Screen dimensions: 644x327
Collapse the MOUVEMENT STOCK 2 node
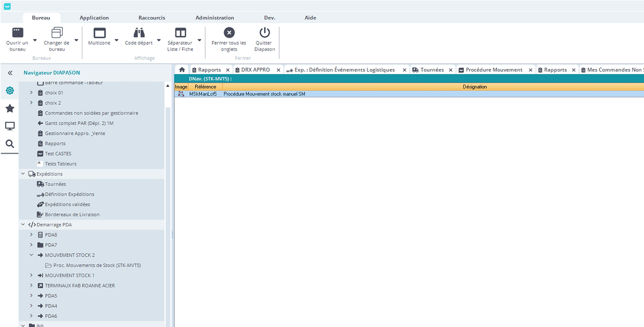[x=31, y=255]
